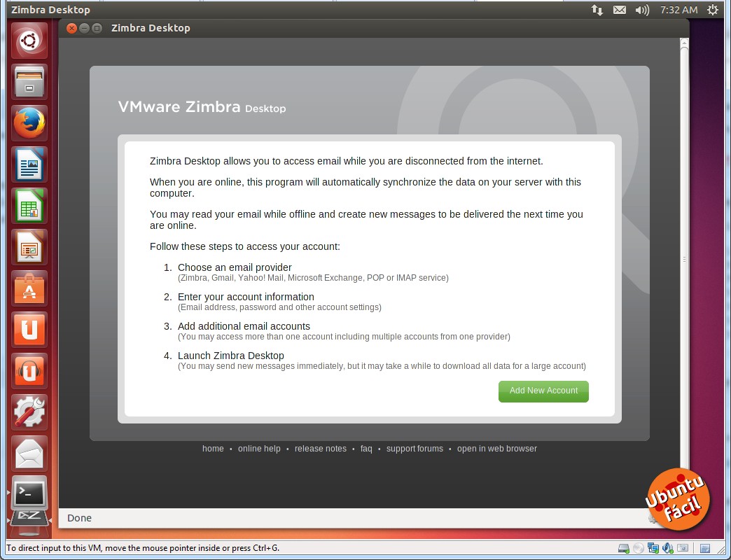The width and height of the screenshot is (731, 560).
Task: Follow the home link
Action: tap(213, 449)
